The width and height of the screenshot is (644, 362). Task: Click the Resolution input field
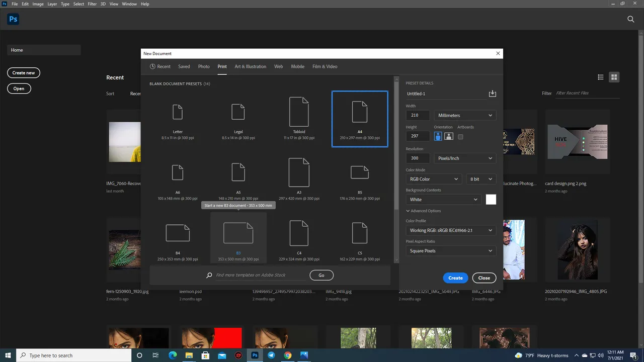[418, 158]
